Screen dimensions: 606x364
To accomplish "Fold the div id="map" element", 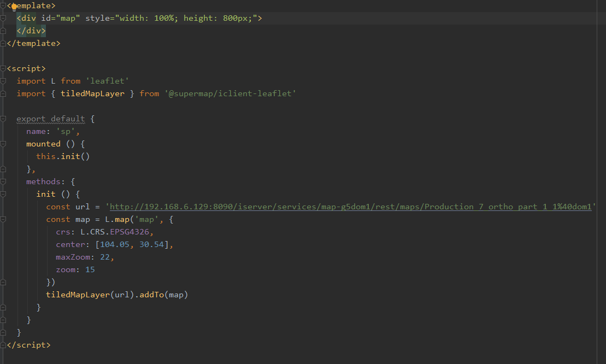I will coord(3,19).
